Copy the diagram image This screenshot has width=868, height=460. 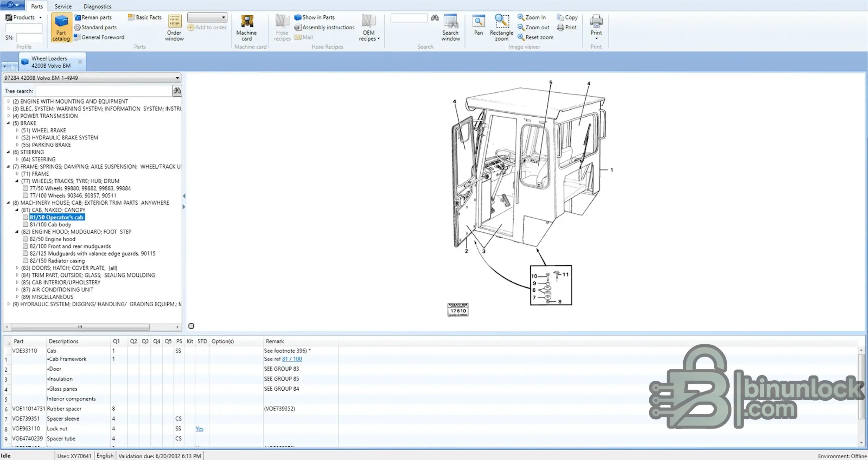tap(567, 17)
